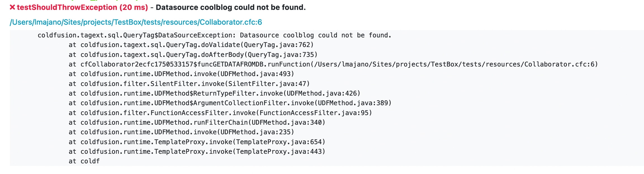
Task: Click the TemplateProxy.java:443 stack trace line
Action: 197,151
